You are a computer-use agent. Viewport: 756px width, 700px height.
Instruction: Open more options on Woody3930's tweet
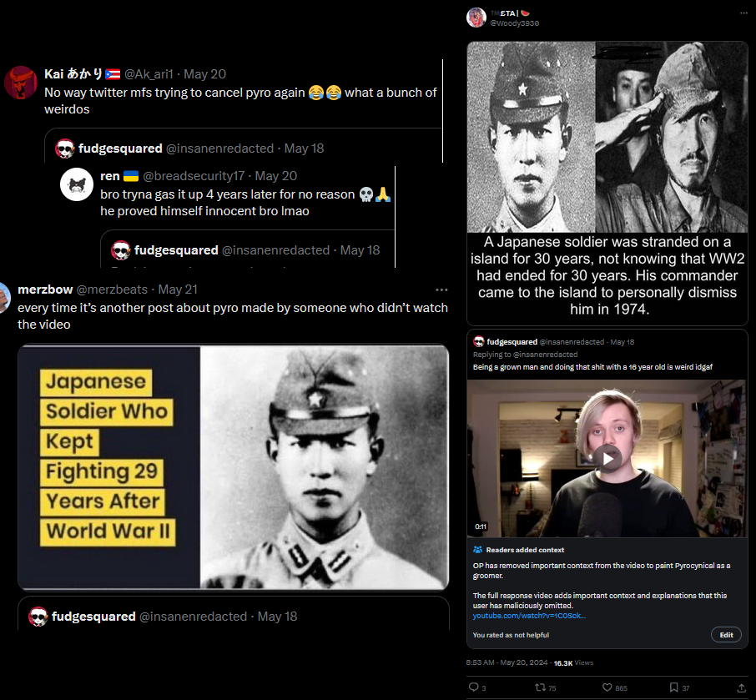coord(743,13)
